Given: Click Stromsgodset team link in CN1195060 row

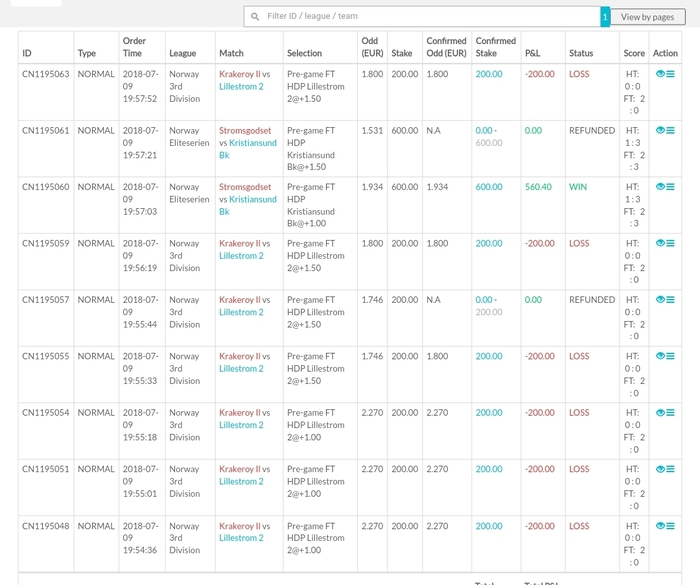Looking at the screenshot, I should click(245, 187).
